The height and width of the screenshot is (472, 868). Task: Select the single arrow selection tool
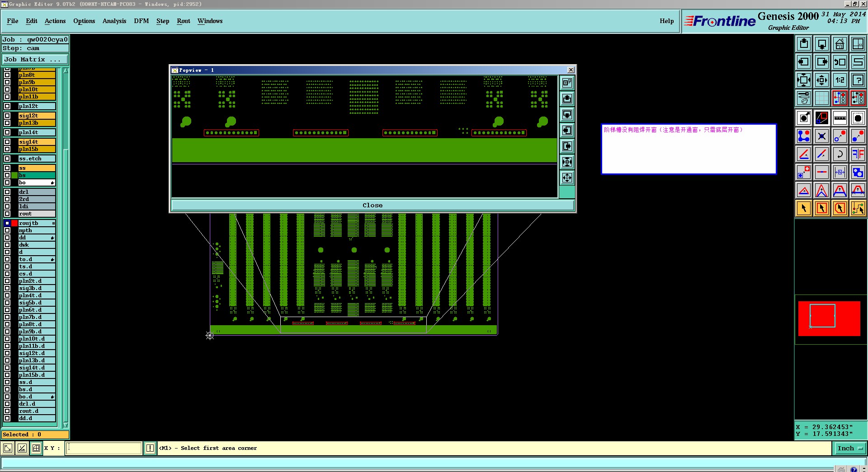pos(804,208)
